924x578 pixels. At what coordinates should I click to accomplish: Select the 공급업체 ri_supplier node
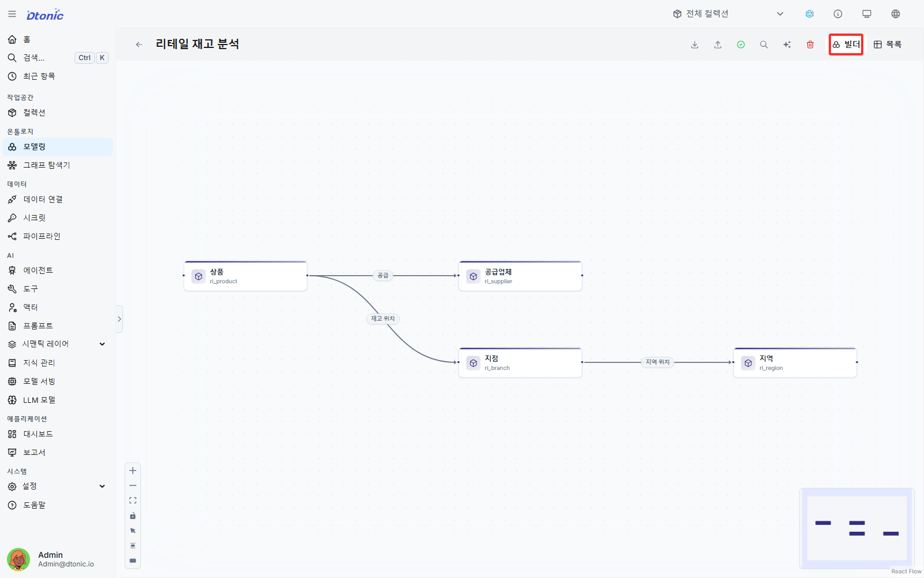point(520,276)
